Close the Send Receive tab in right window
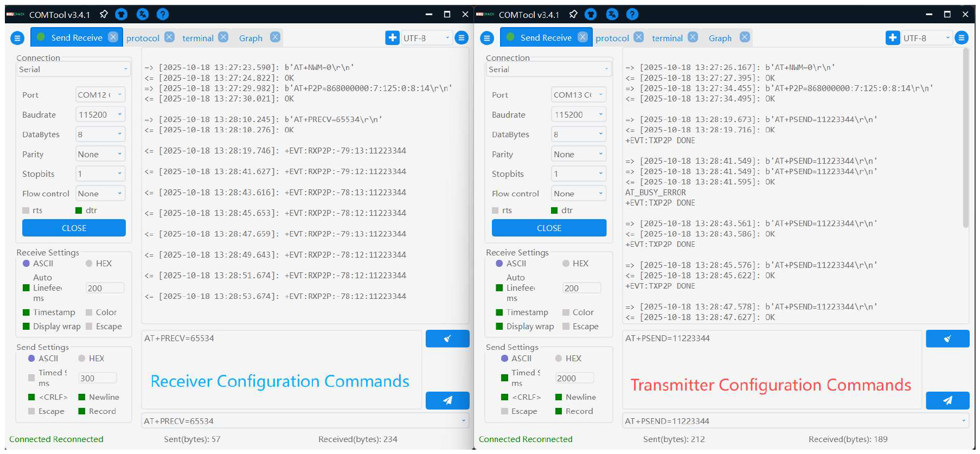Viewport: 980px width, 454px height. tap(582, 37)
